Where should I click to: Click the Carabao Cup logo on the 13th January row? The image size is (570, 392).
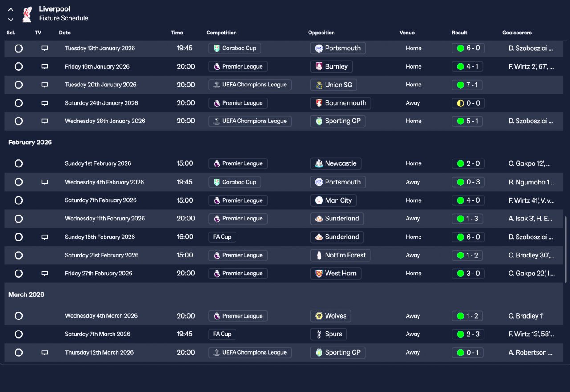pyautogui.click(x=216, y=49)
